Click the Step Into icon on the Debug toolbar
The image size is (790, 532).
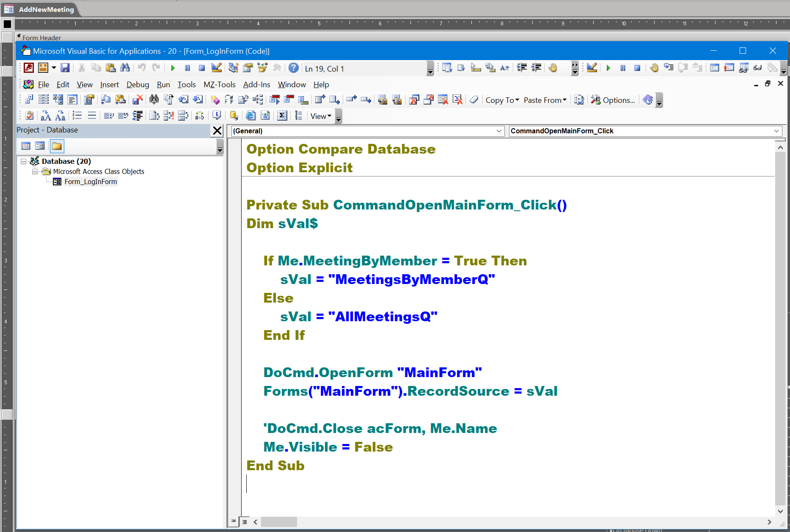pos(669,68)
